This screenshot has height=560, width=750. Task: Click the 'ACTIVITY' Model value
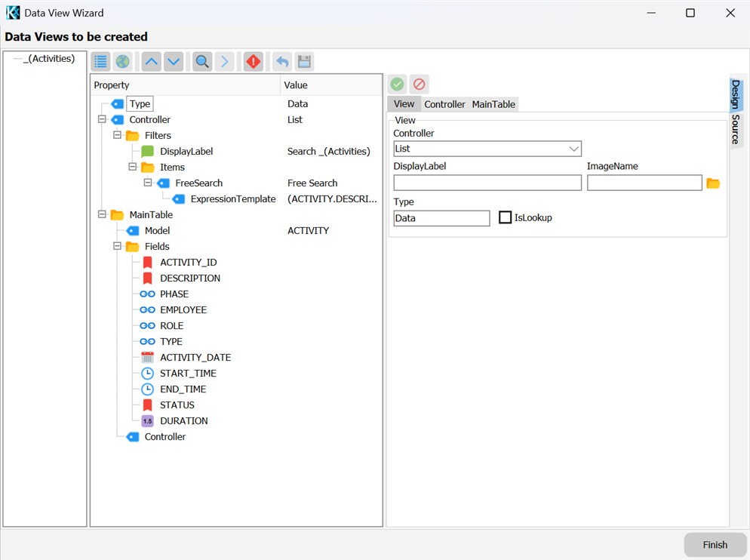pos(308,231)
